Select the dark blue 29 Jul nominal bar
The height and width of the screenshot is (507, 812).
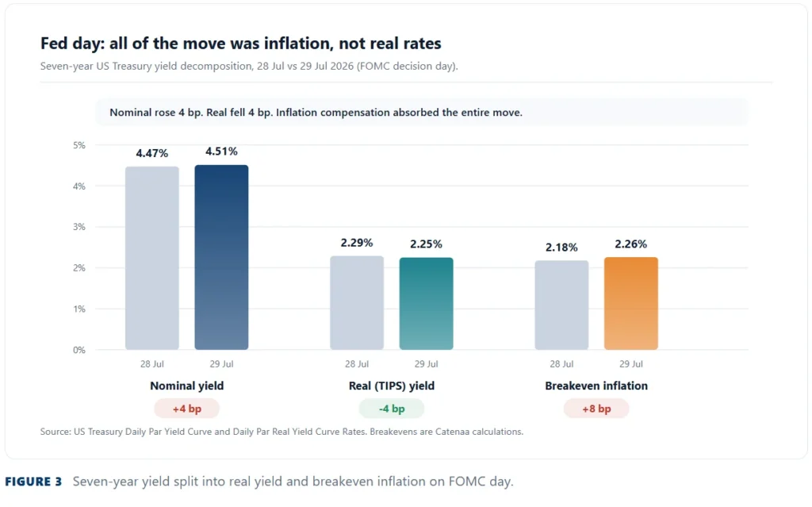(221, 257)
